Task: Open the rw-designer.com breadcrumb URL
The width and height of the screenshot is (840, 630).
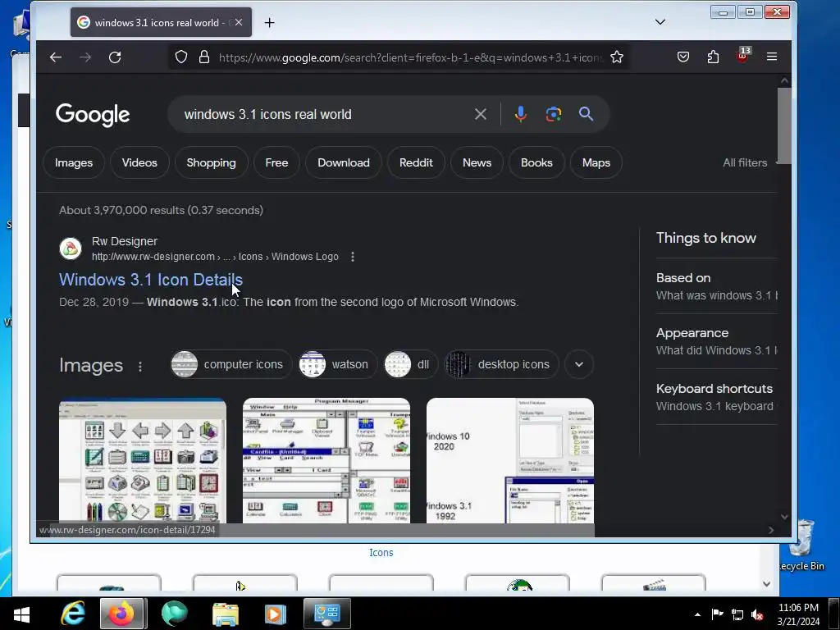Action: pyautogui.click(x=215, y=257)
